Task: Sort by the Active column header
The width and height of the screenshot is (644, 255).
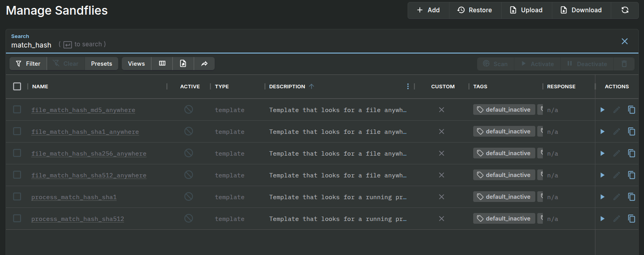Action: tap(190, 86)
